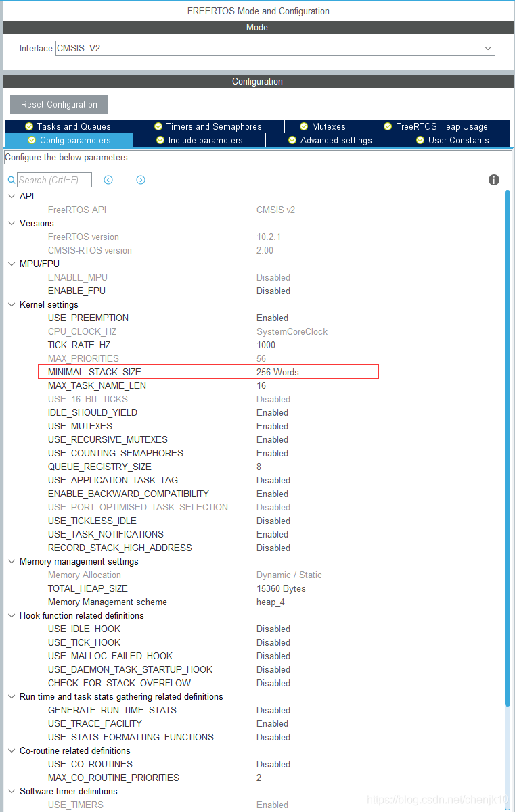
Task: Select USE_TASK_NOTIFICATIONS Enabled value
Action: (x=272, y=534)
